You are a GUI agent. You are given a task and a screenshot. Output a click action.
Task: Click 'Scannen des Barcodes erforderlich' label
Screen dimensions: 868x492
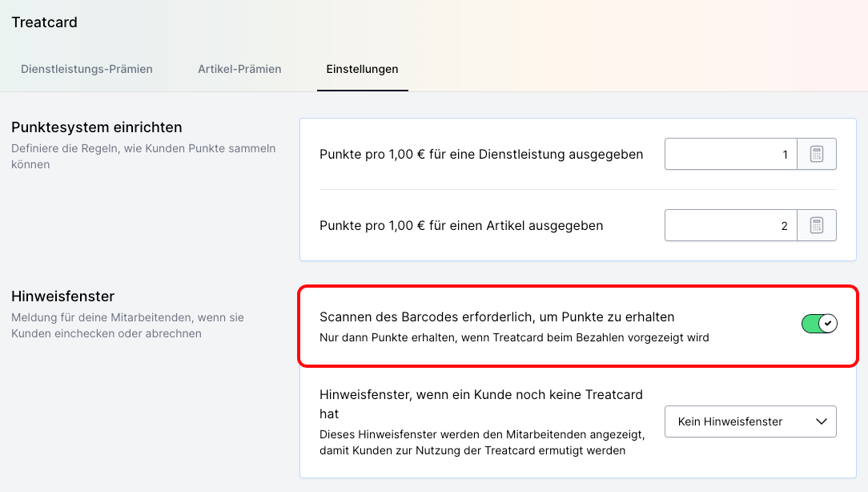(x=496, y=317)
